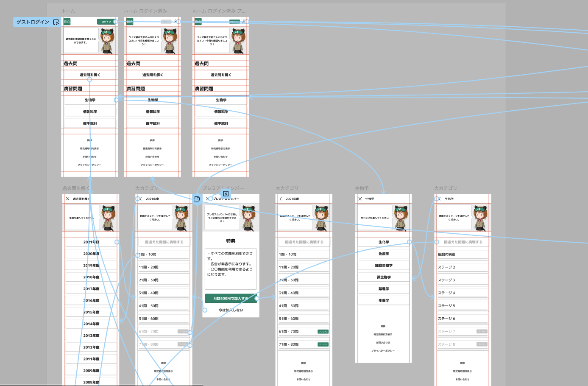Image resolution: width=588 pixels, height=386 pixels.
Task: Click the 生化学 category in 生物学 frame
Action: [383, 242]
